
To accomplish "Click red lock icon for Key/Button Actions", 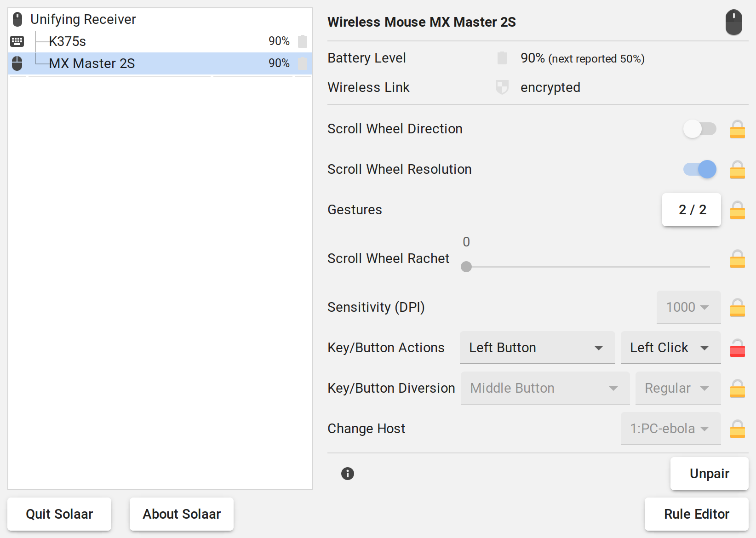I will click(738, 348).
